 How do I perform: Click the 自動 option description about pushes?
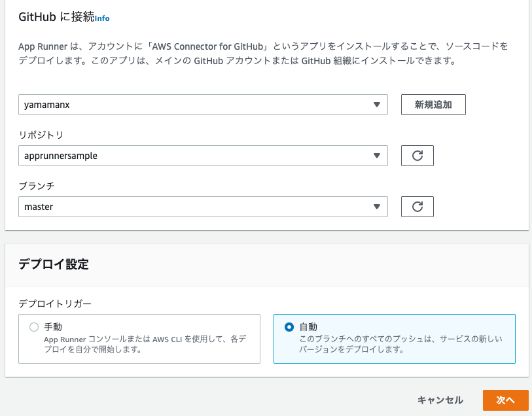click(x=400, y=344)
